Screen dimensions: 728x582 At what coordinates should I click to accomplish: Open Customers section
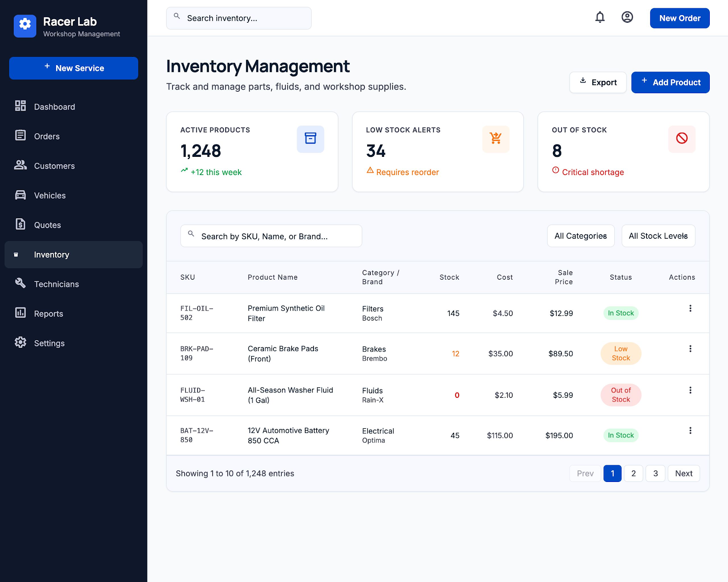(74, 166)
